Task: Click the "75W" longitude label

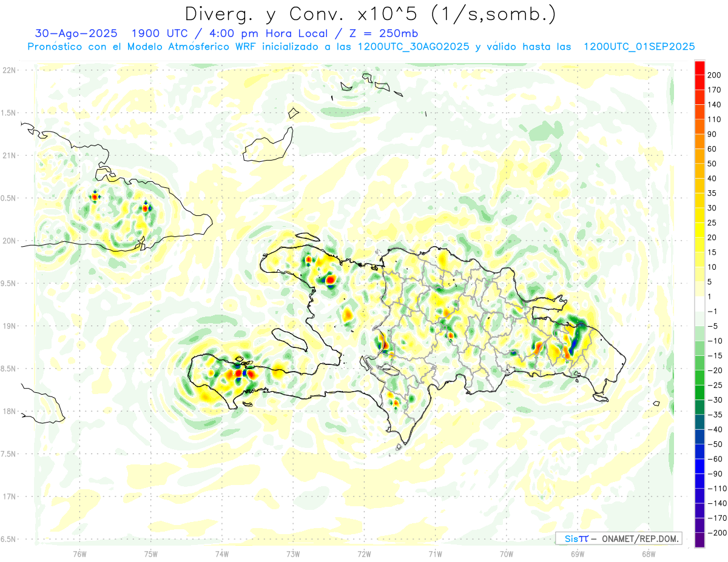Action: (x=150, y=554)
